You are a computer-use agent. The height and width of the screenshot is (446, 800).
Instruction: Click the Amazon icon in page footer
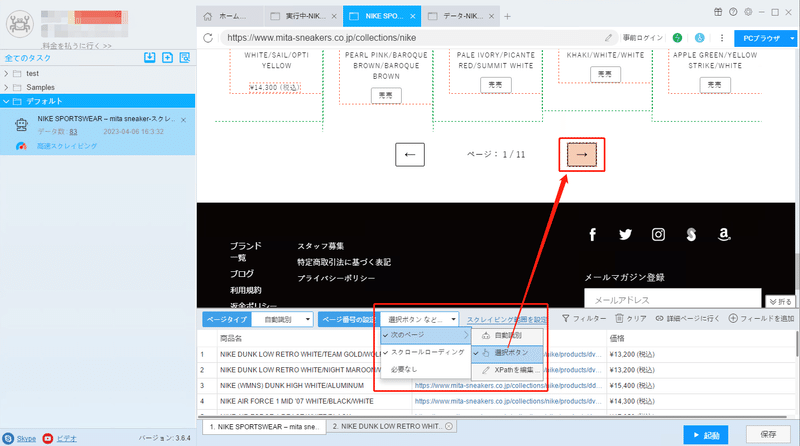723,234
